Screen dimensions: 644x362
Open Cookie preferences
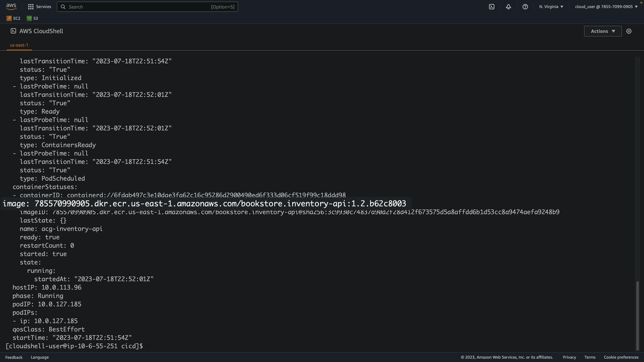(x=621, y=357)
